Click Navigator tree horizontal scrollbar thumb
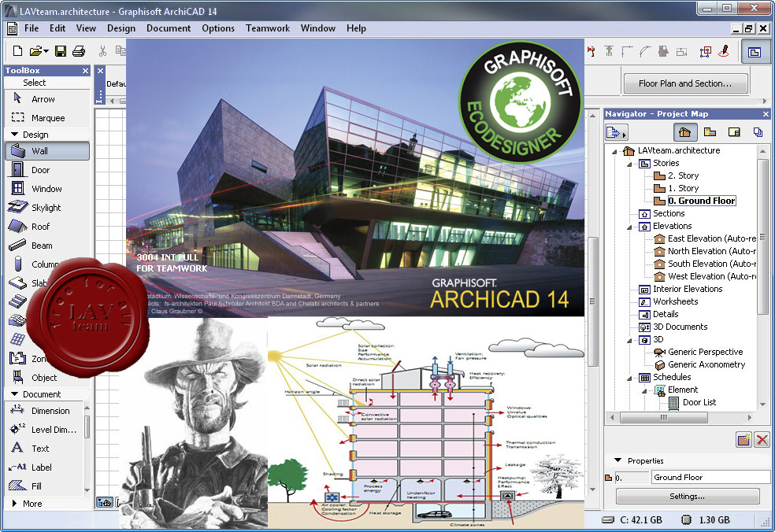Image resolution: width=775 pixels, height=532 pixels. (x=664, y=417)
